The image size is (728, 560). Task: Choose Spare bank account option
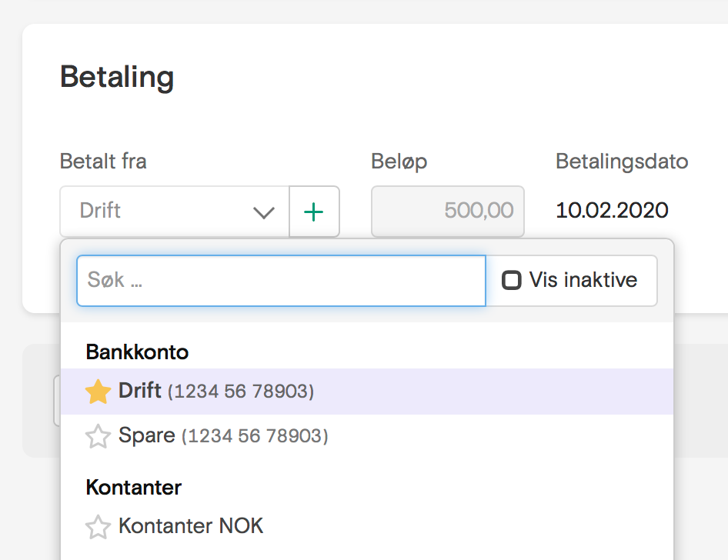[367, 437]
